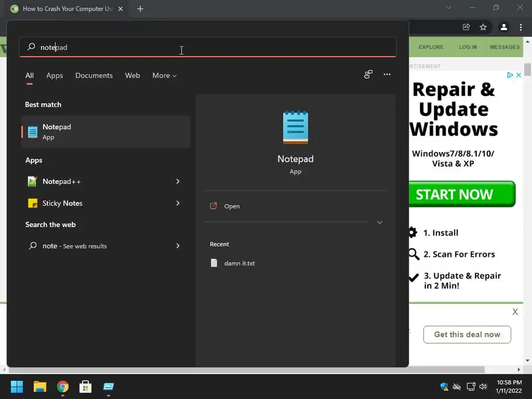Click the Open icon under Notepad preview

[214, 206]
